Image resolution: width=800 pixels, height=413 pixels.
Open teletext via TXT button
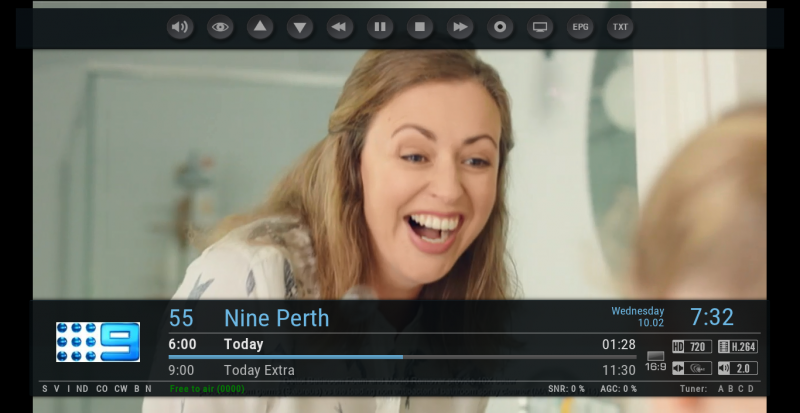tap(620, 27)
